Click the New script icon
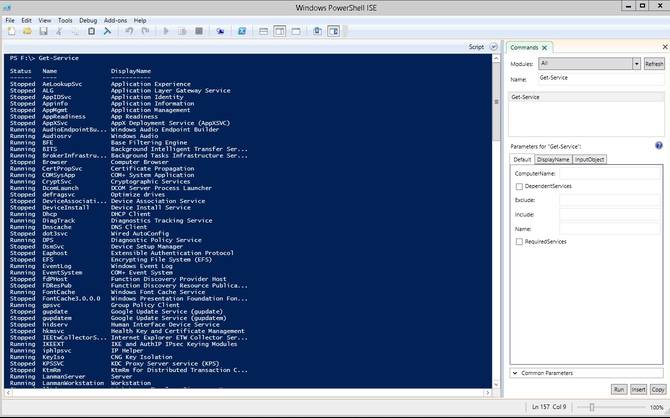Image resolution: width=670 pixels, height=418 pixels. click(12, 31)
